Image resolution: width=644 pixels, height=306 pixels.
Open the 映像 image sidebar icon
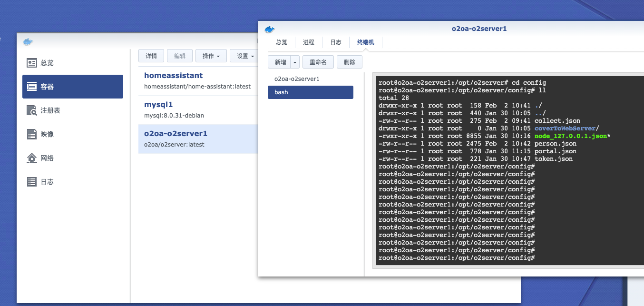coord(32,134)
